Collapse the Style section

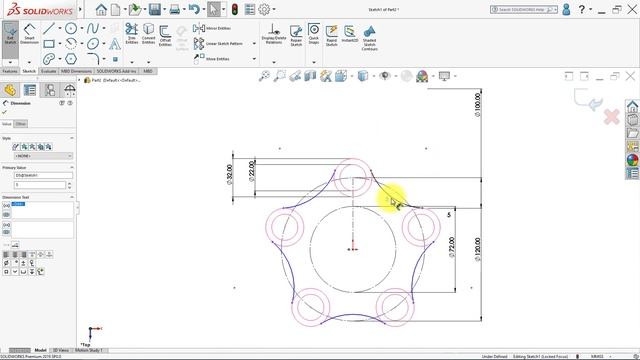pyautogui.click(x=71, y=138)
